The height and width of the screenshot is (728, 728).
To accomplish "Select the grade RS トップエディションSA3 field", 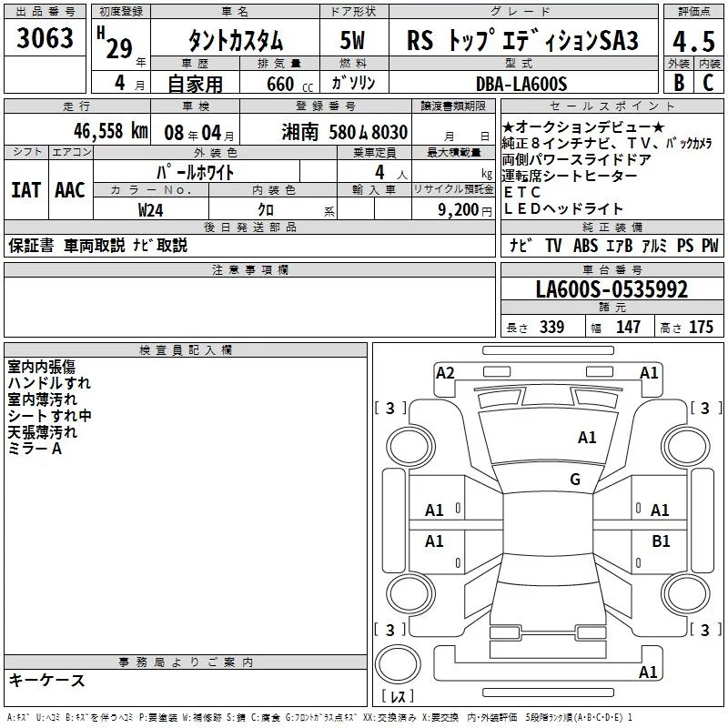I will [522, 40].
